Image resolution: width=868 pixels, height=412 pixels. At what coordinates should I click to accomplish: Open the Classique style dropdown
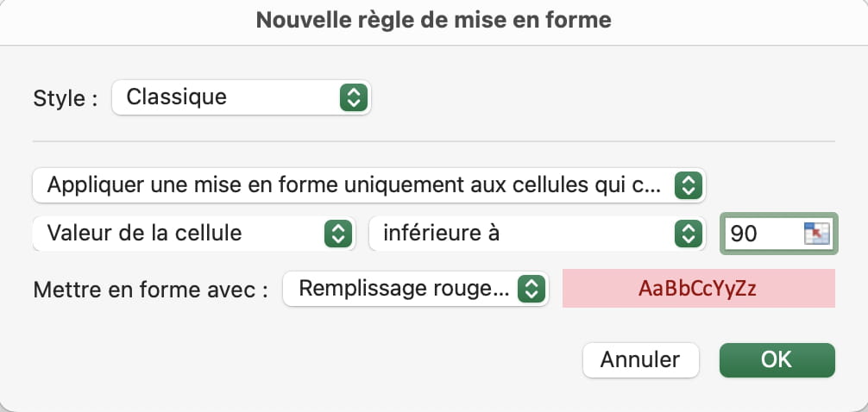(242, 98)
